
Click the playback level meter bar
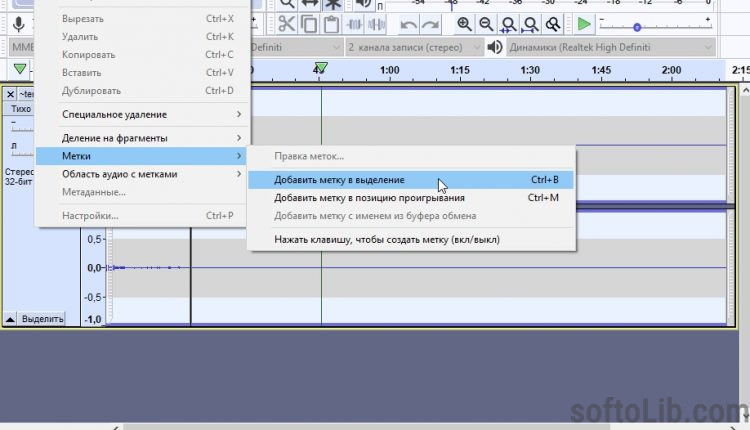pos(549,6)
